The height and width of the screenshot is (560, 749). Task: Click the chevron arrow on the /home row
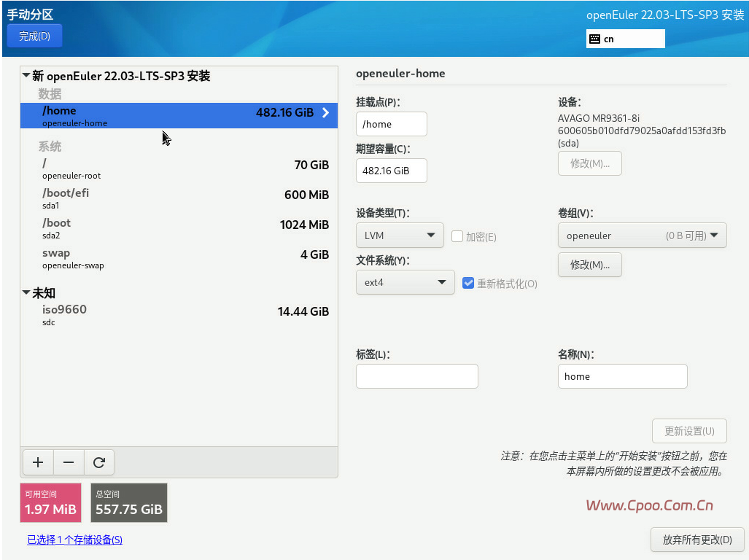[326, 113]
